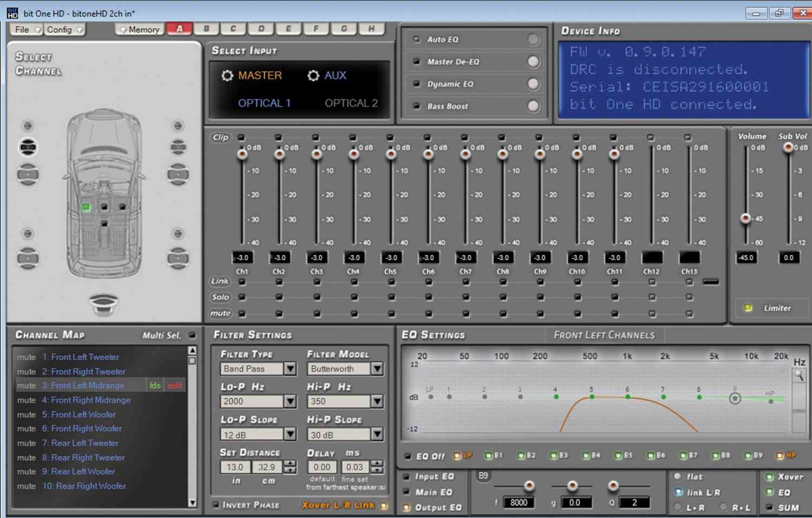Toggle the Bass Boost switch
812x518 pixels.
(x=533, y=106)
